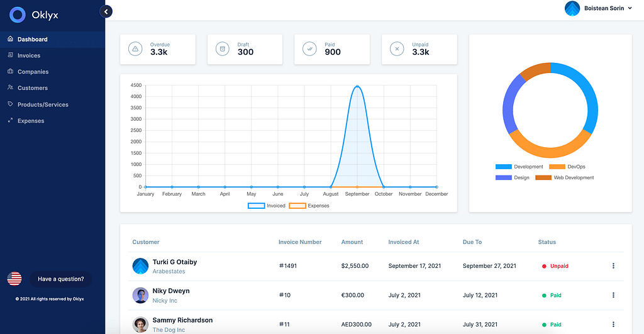Image resolution: width=644 pixels, height=334 pixels.
Task: Open the Boistean Sorin user dropdown
Action: pyautogui.click(x=599, y=8)
